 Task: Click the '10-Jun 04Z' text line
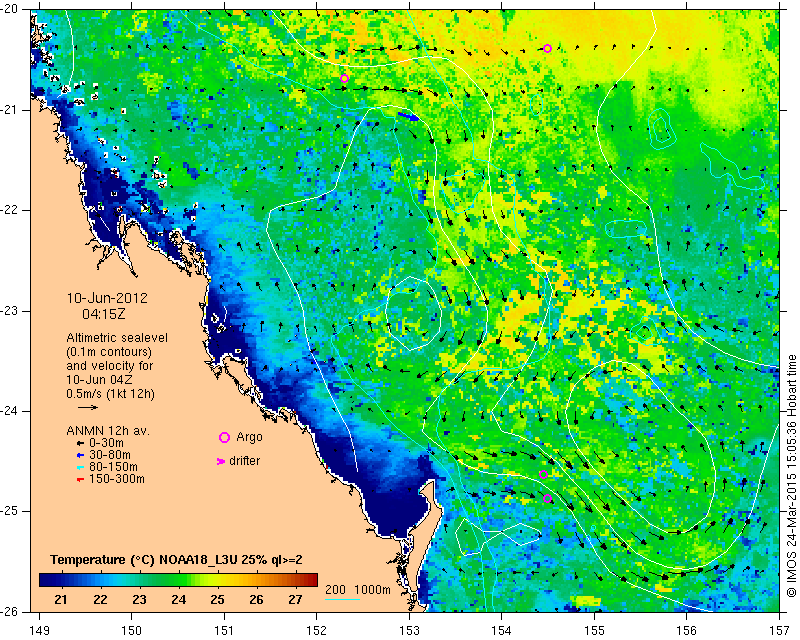(99, 380)
